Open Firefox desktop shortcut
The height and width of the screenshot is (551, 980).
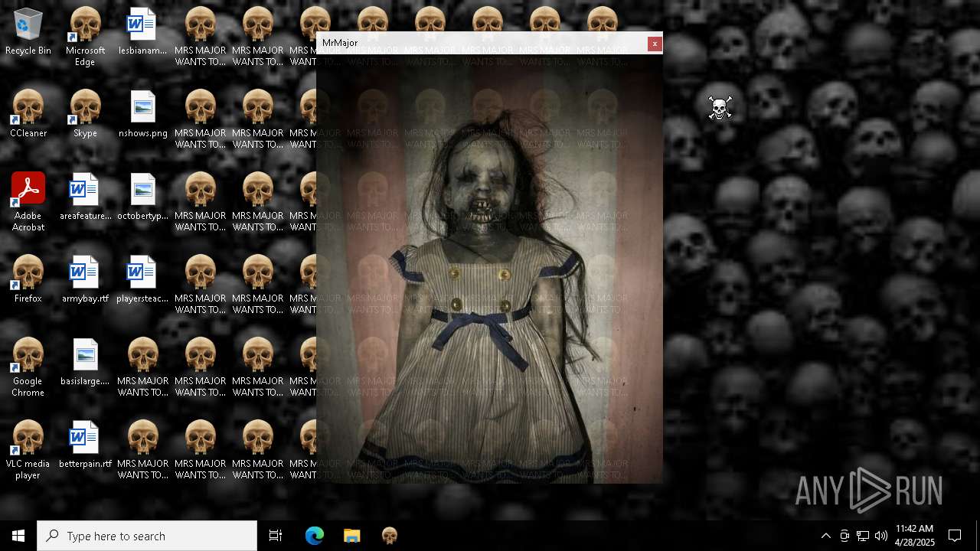[28, 279]
